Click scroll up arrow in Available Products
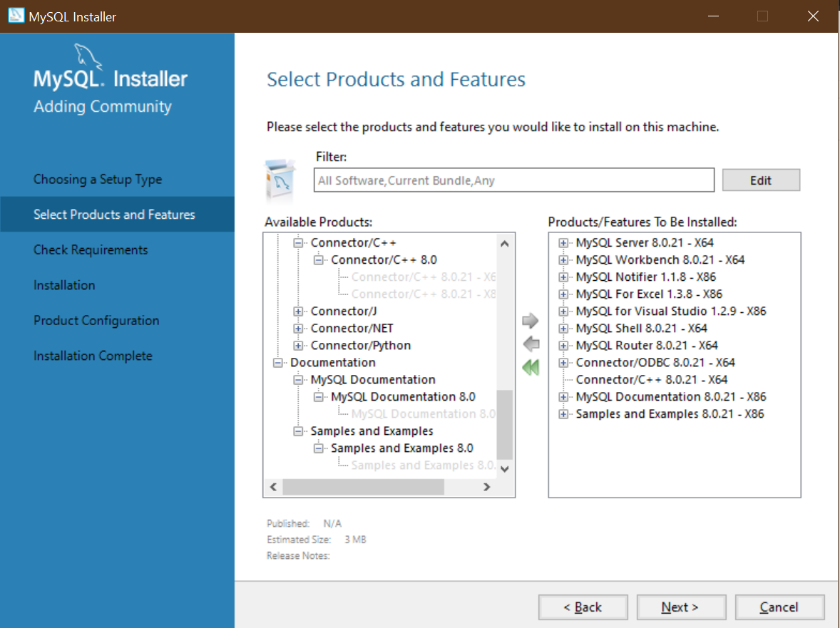 pyautogui.click(x=504, y=244)
